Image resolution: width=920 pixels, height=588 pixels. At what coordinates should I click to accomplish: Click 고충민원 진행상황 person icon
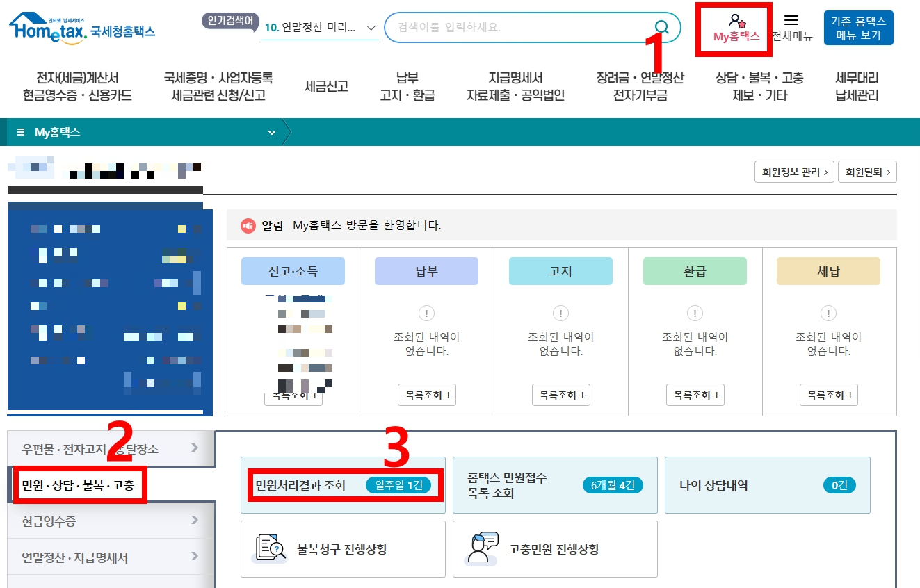pos(483,548)
